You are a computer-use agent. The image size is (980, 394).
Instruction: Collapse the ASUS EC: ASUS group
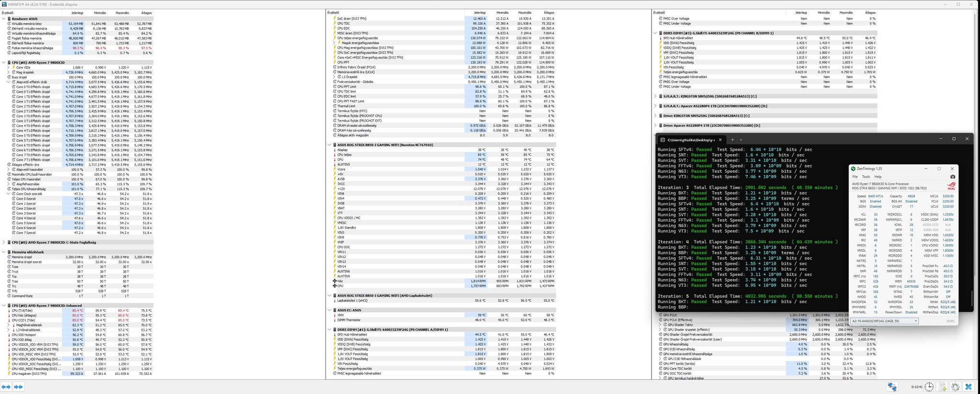[x=329, y=310]
